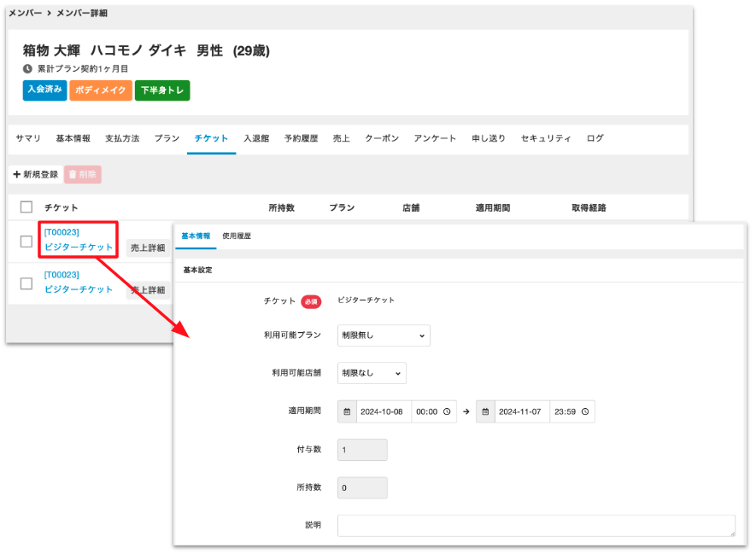Switch to the 使用履歴 tab
Screen dimensions: 756x554
237,236
